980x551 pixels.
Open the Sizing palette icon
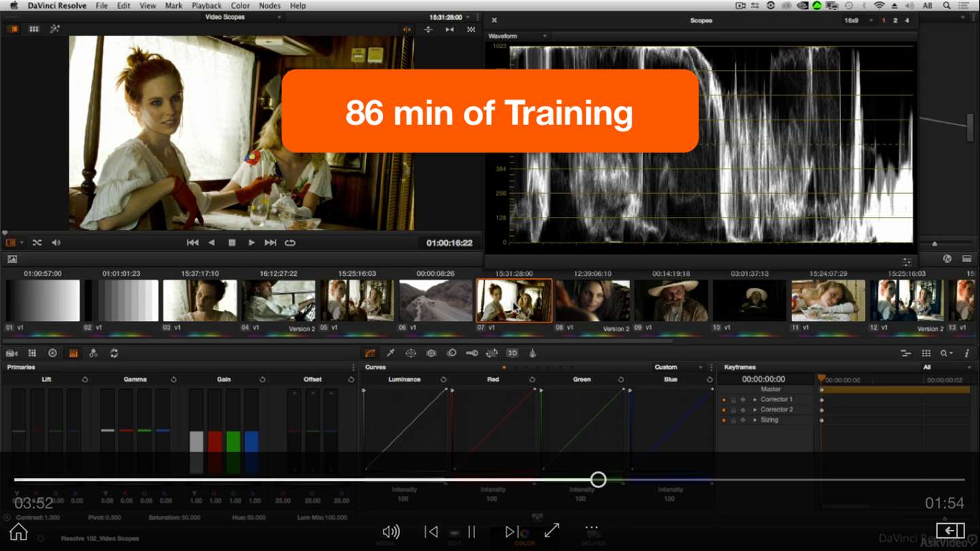tap(492, 353)
